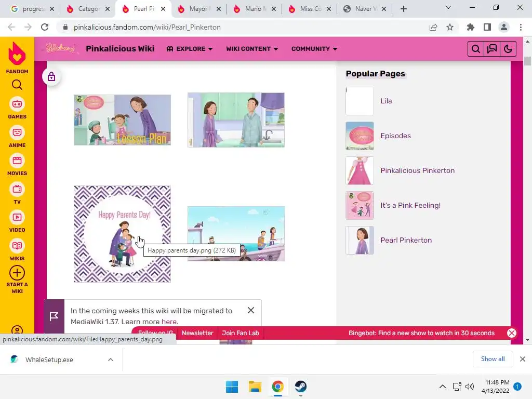Switch to the Category tab
The width and height of the screenshot is (532, 399).
(88, 9)
